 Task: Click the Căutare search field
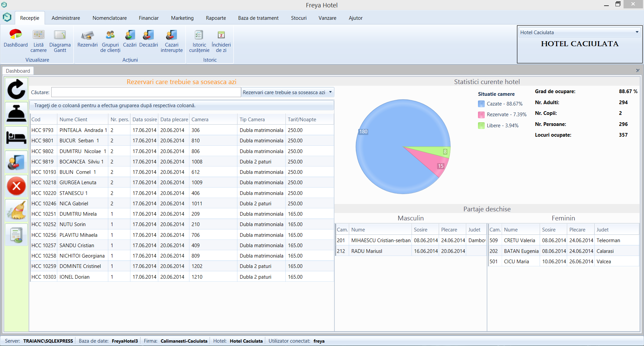click(x=146, y=92)
